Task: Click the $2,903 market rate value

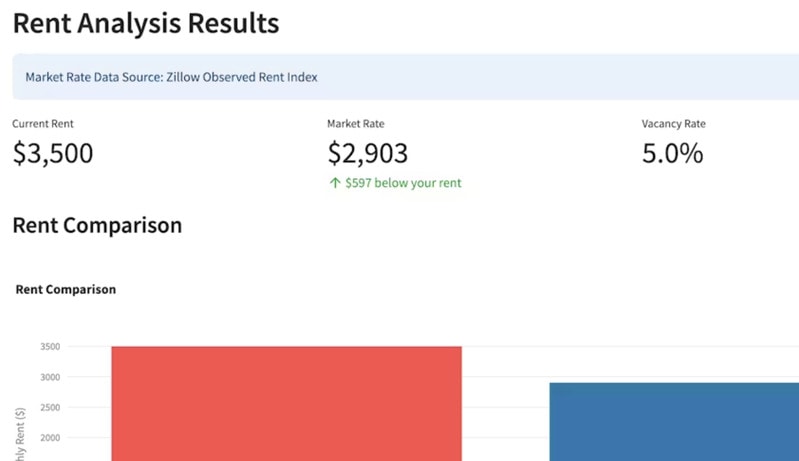Action: pyautogui.click(x=367, y=154)
